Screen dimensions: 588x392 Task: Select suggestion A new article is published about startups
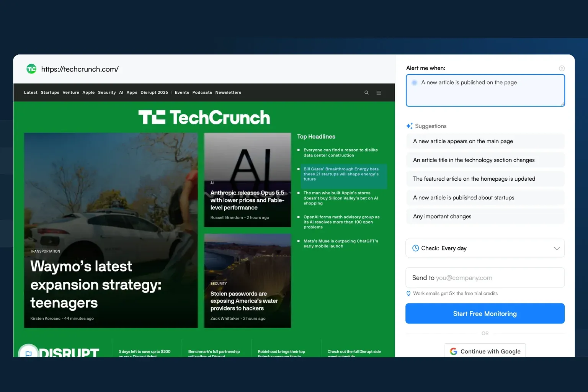(485, 198)
